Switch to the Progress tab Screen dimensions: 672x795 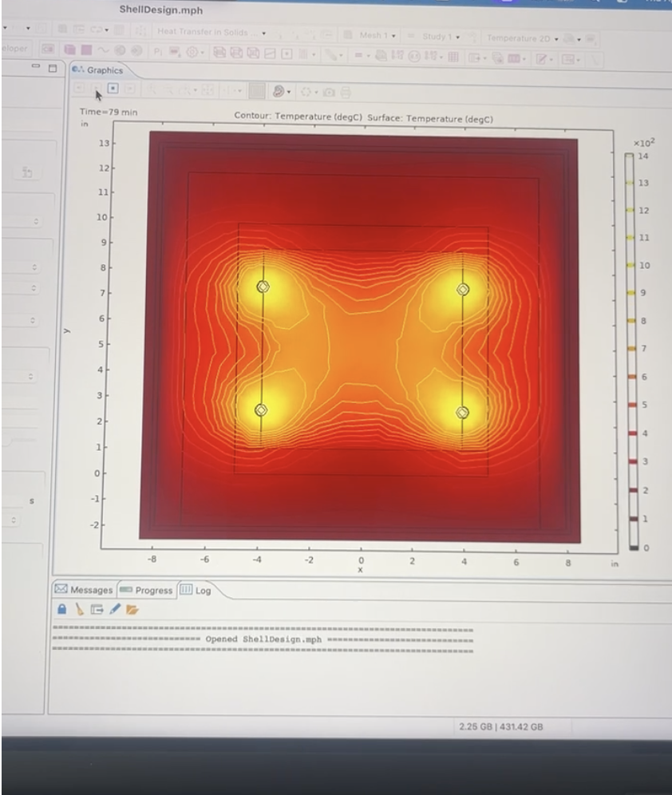(x=147, y=590)
